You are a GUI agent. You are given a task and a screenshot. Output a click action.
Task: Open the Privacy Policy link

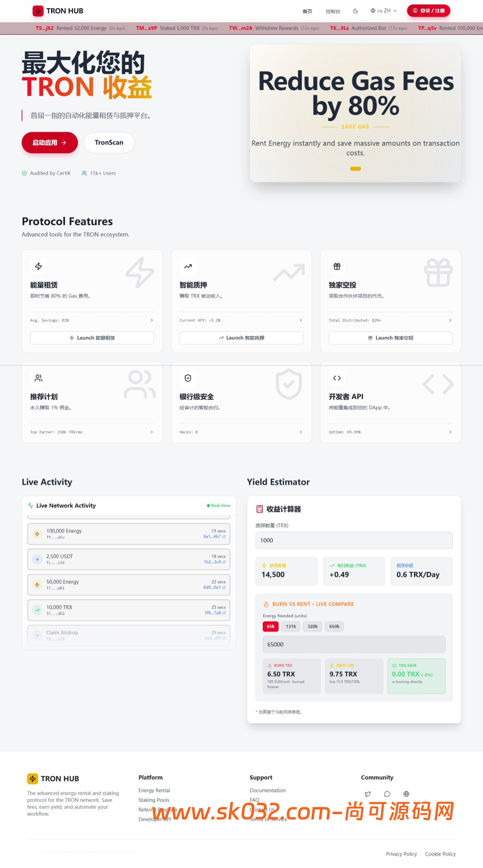401,854
